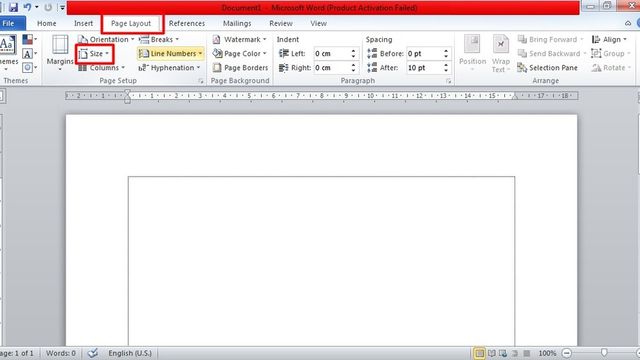Open Theme Fonts dropdown
Image resolution: width=640 pixels, height=360 pixels.
pyautogui.click(x=29, y=53)
